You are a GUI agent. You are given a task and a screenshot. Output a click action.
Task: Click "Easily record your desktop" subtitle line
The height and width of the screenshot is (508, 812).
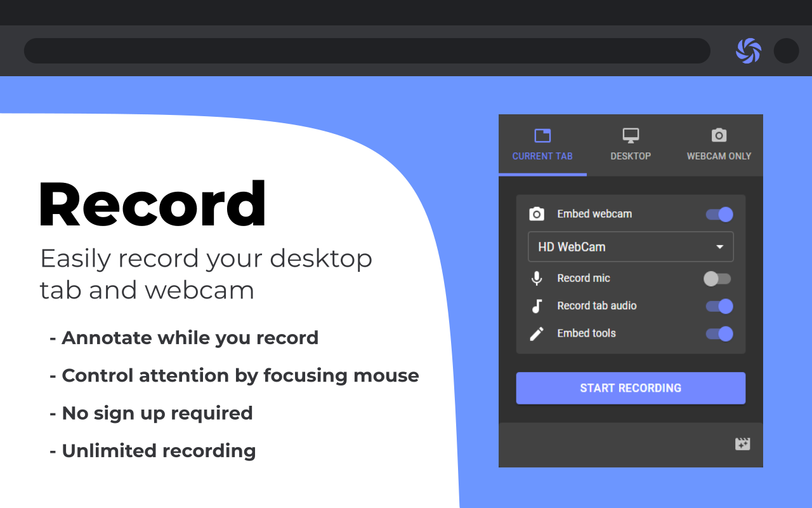tap(206, 259)
